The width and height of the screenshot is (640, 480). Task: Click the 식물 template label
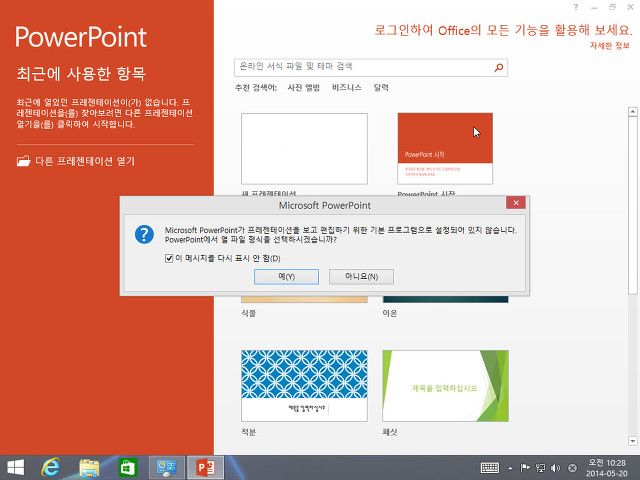click(x=249, y=313)
